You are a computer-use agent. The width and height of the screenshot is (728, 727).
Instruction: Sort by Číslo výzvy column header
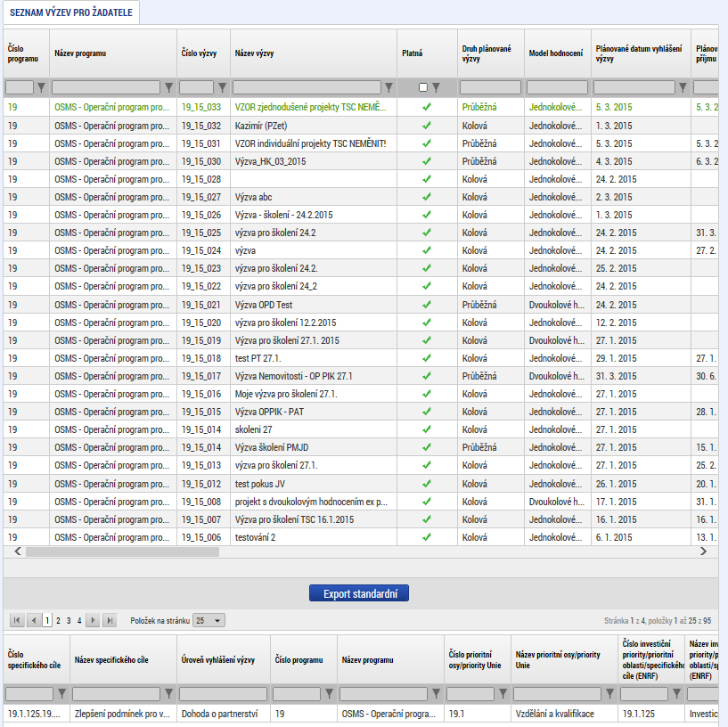coord(200,53)
